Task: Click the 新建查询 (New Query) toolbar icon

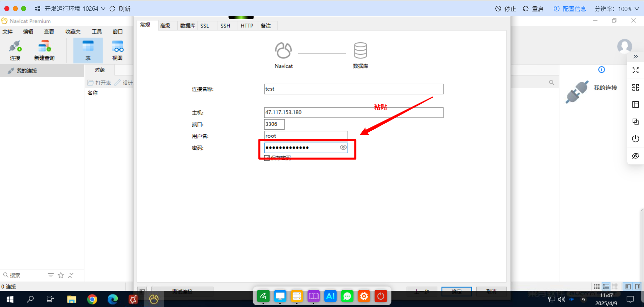Action: pyautogui.click(x=44, y=50)
